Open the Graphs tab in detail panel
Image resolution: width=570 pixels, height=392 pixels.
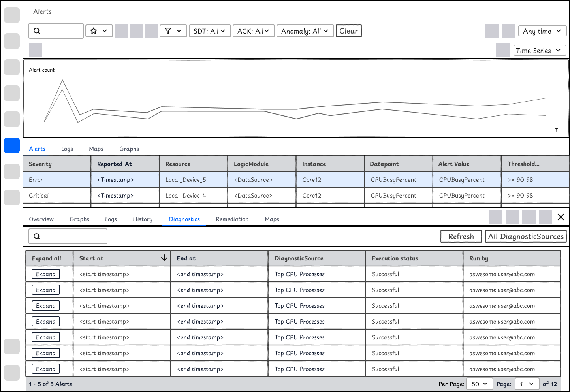coord(79,219)
